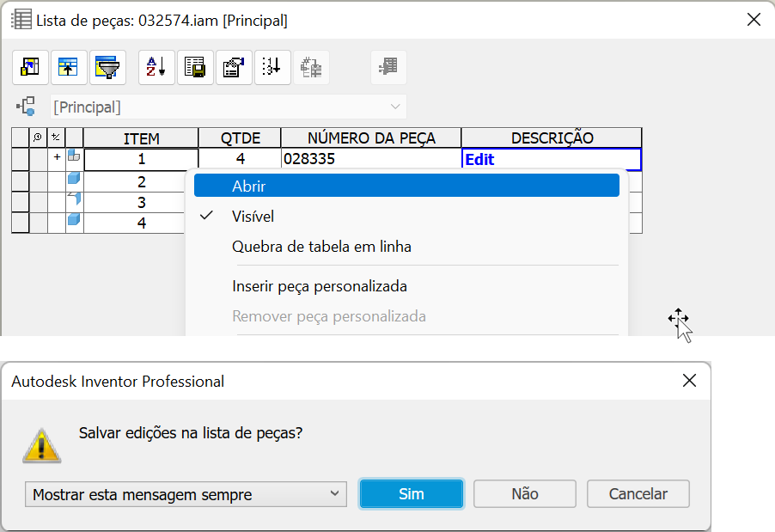
Task: Choose Inserir peça personalizada
Action: pyautogui.click(x=406, y=286)
